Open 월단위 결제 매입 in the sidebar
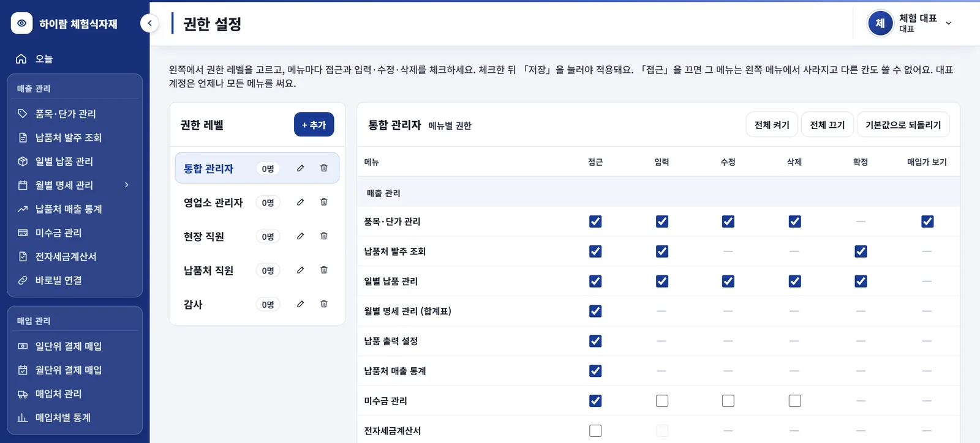Screen dimensions: 980x443 [75, 370]
